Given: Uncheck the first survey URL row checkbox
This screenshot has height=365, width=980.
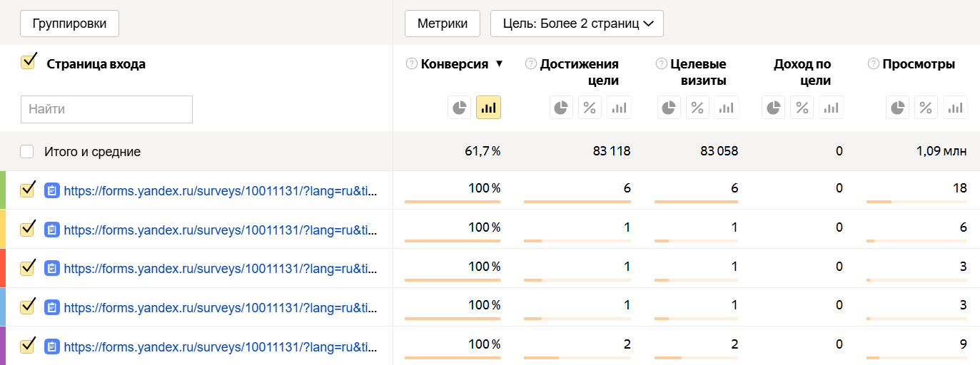Looking at the screenshot, I should click(29, 190).
